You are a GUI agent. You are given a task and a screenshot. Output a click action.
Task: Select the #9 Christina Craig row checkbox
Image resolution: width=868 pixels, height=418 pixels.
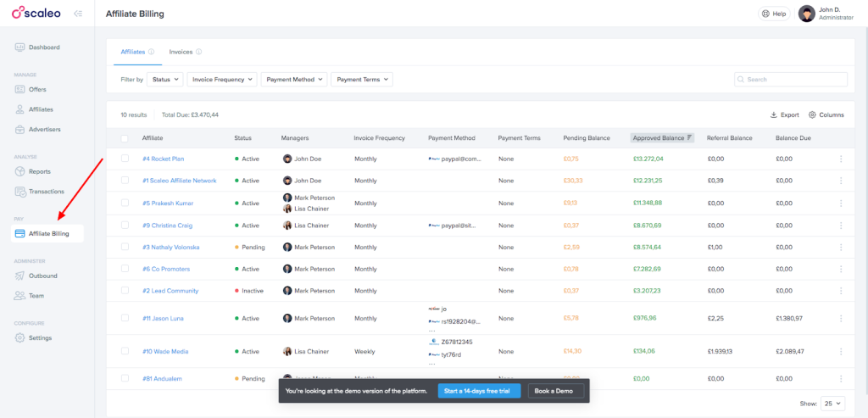pyautogui.click(x=125, y=226)
